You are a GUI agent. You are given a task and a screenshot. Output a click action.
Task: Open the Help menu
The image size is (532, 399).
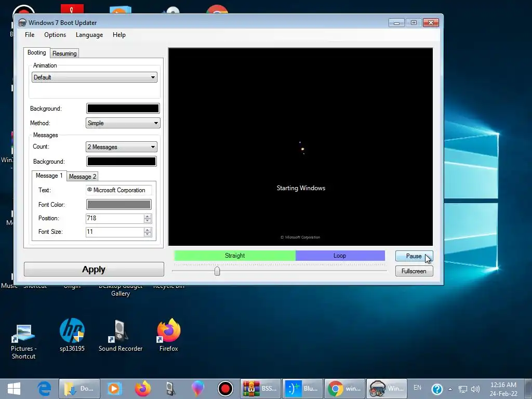119,35
